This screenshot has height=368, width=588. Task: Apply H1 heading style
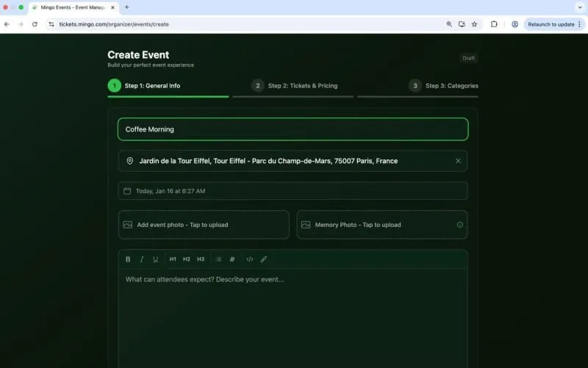[x=173, y=259]
